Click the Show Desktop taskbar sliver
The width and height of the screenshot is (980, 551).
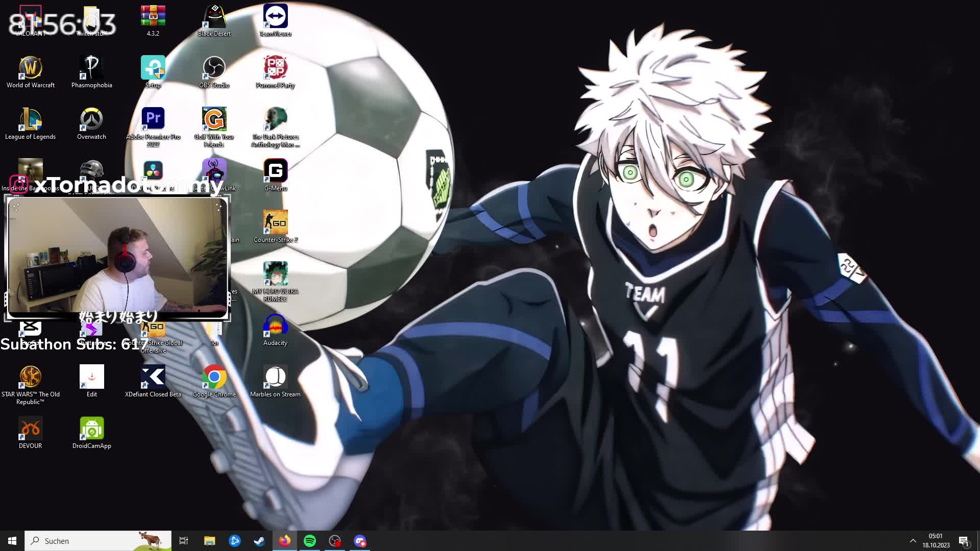(x=978, y=541)
